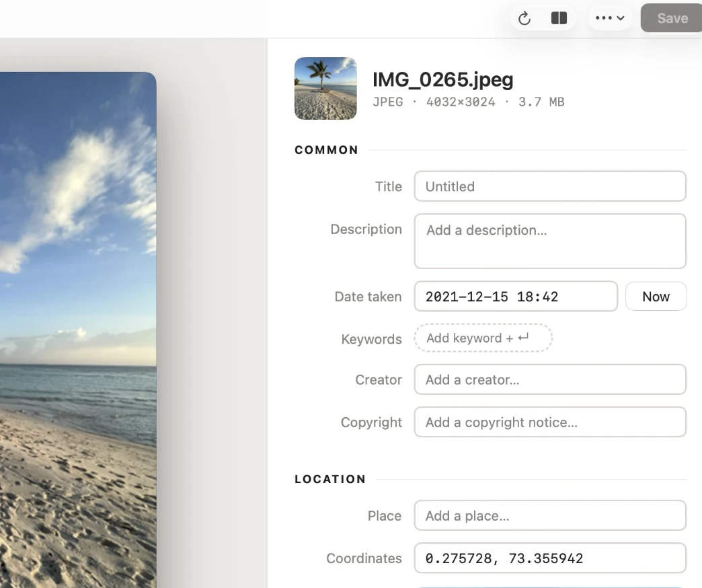702x588 pixels.
Task: Click the IMG_0265.jpeg file name heading
Action: (442, 79)
